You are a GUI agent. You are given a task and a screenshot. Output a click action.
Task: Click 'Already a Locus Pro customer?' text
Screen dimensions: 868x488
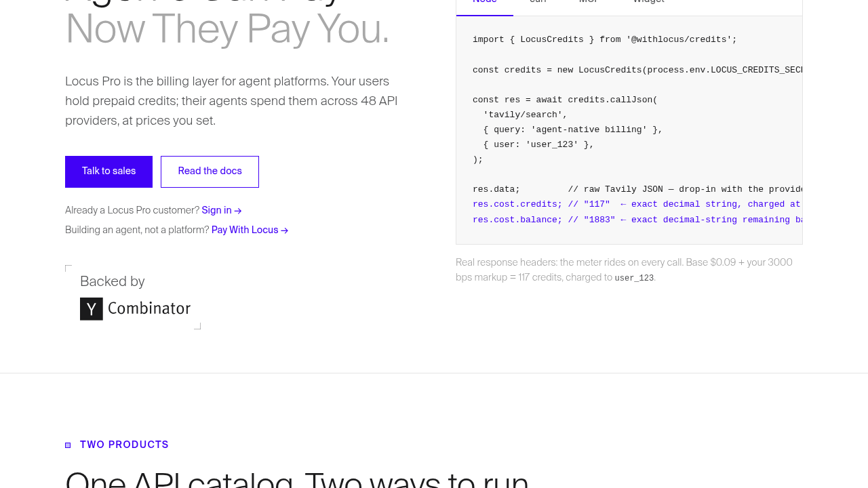point(132,211)
